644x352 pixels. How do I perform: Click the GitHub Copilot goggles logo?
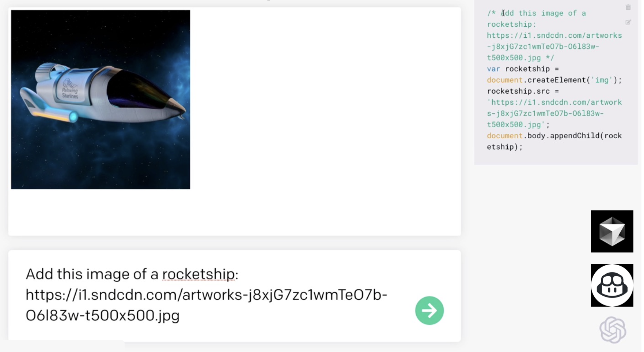click(x=612, y=285)
